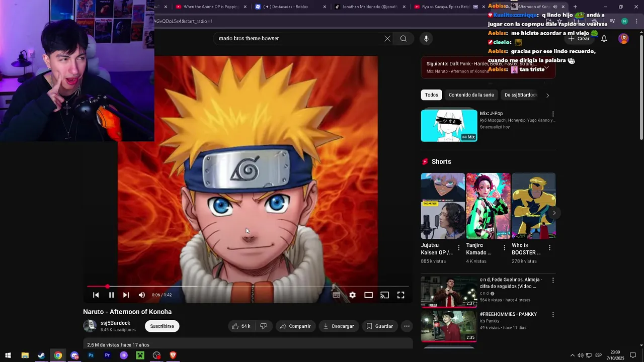Mute the Afternoon of Konoha tab audio

click(x=555, y=7)
